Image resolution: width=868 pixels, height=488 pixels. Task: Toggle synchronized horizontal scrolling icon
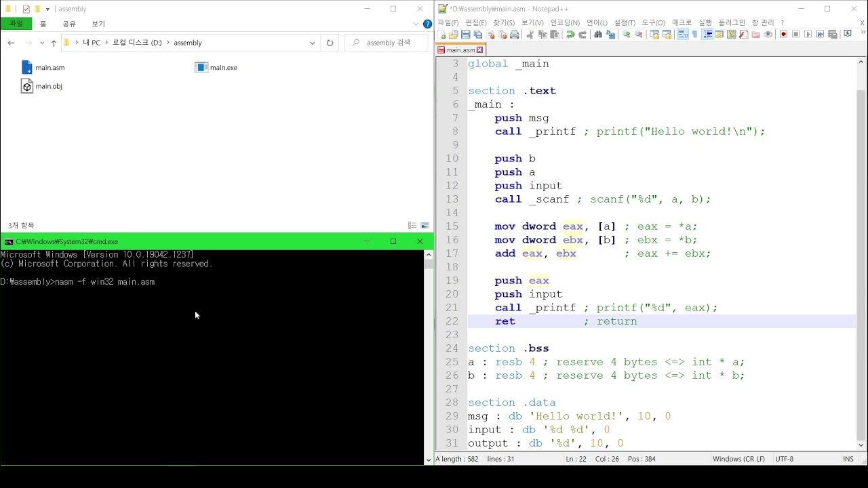pos(667,34)
